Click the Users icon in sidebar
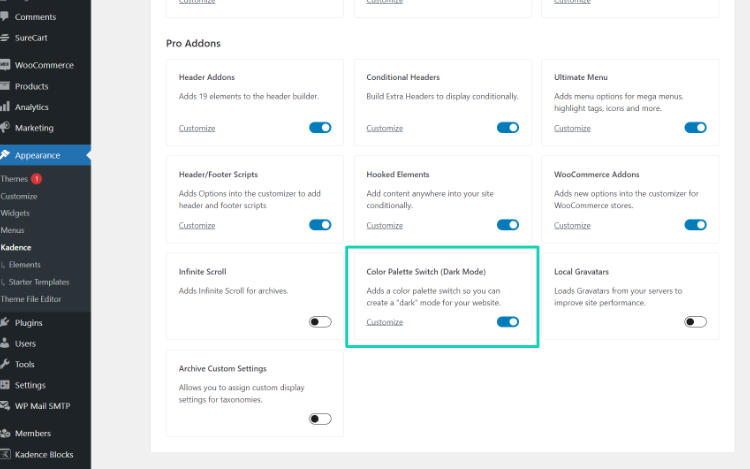 coord(6,344)
